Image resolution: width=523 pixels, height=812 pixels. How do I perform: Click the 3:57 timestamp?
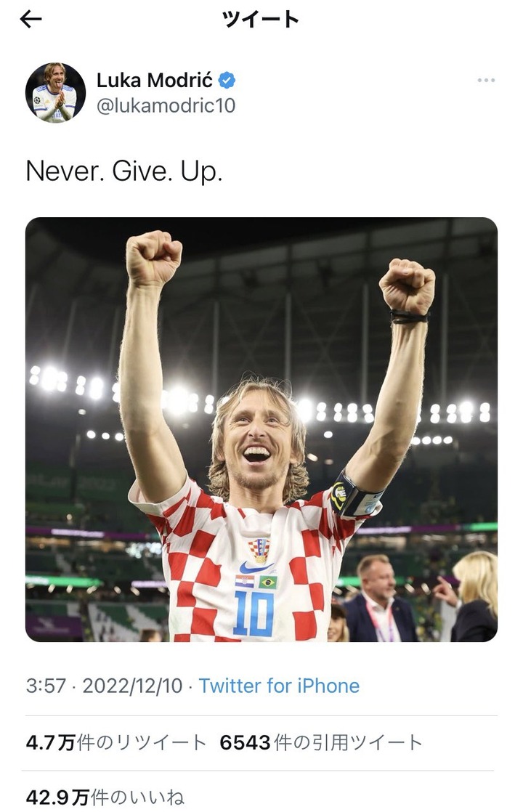[46, 686]
